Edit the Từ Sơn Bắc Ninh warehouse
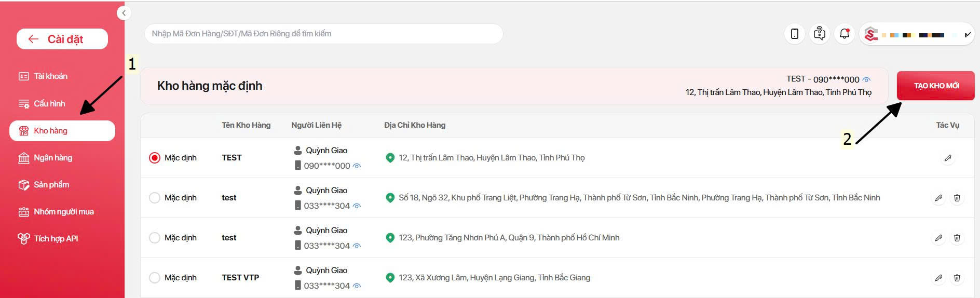This screenshot has height=298, width=980. coord(938,198)
